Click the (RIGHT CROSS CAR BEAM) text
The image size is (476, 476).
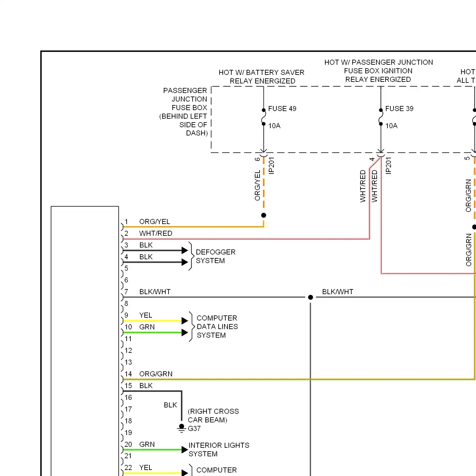[x=213, y=416]
